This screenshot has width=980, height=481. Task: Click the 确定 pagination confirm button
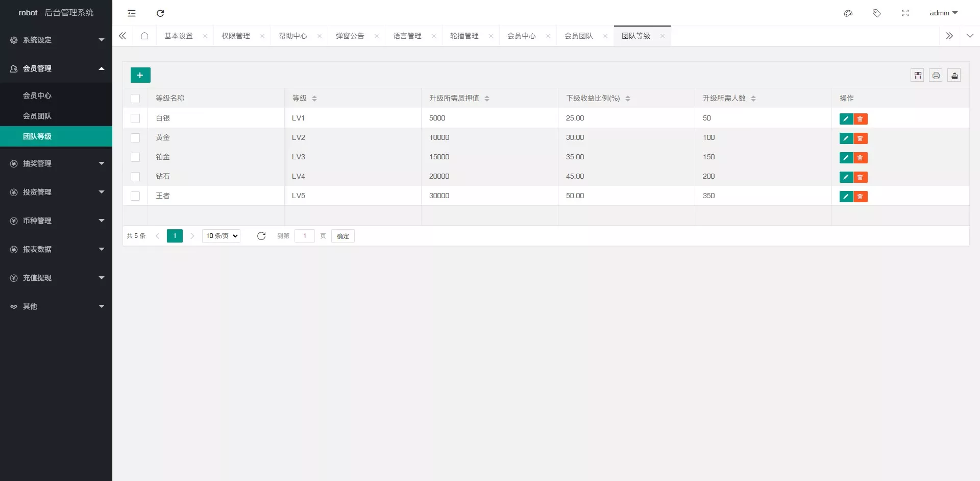click(x=342, y=235)
